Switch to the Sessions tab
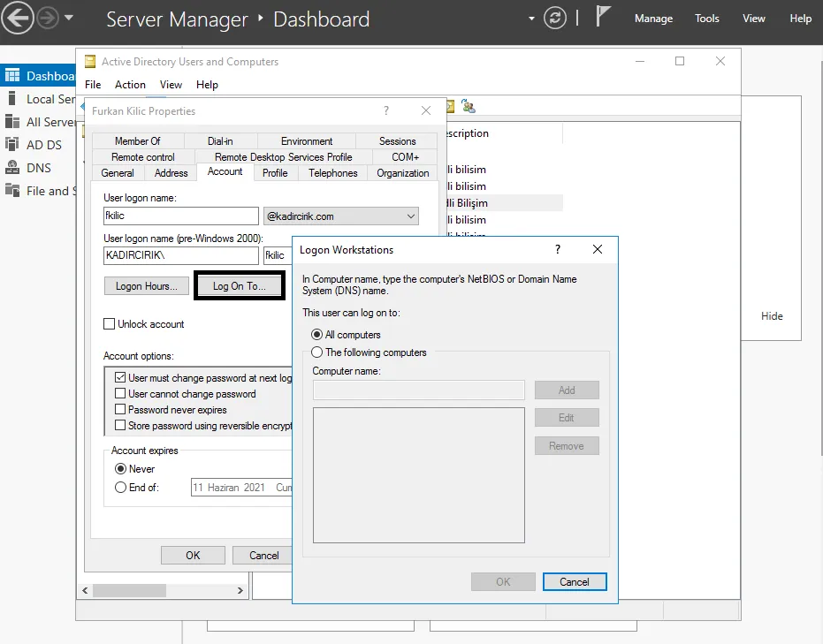 tap(397, 141)
